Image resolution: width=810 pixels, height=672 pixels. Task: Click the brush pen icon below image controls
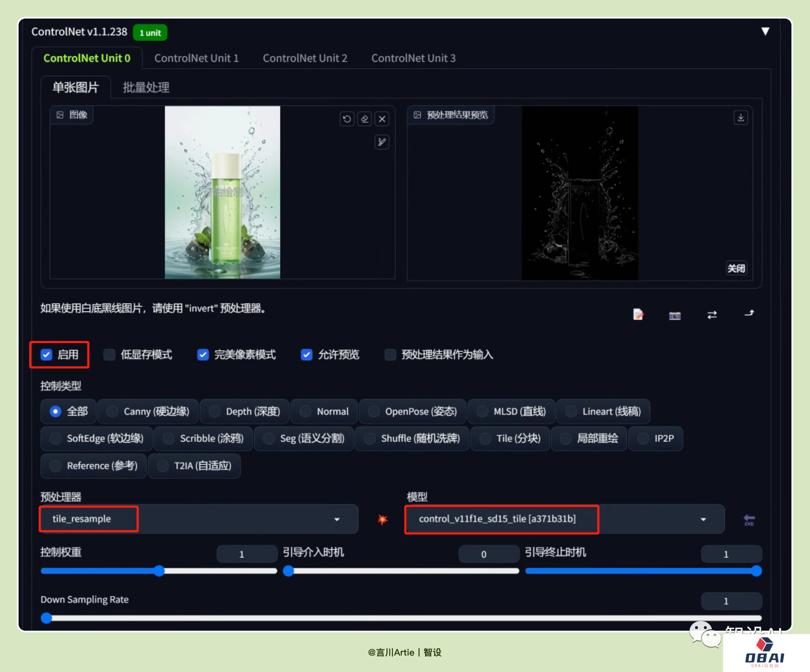382,142
